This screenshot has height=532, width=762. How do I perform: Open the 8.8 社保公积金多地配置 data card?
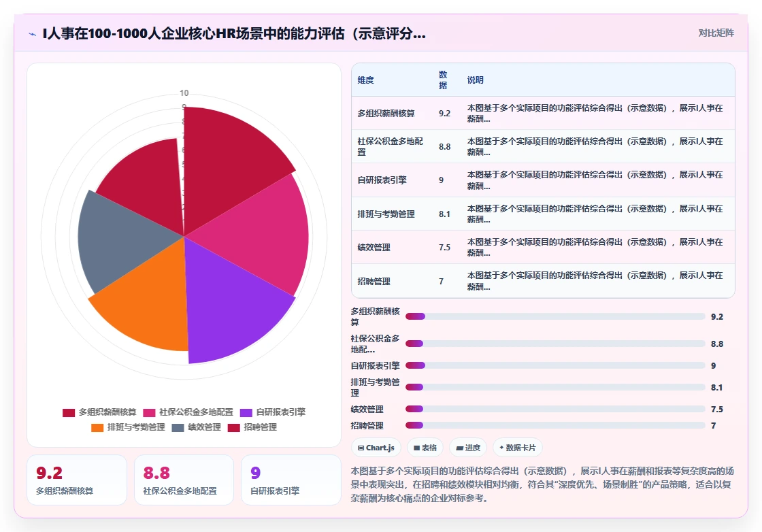[184, 480]
